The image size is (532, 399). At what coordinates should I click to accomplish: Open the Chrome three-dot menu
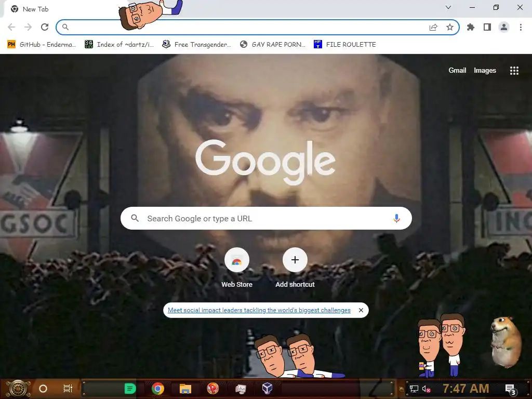pos(521,27)
